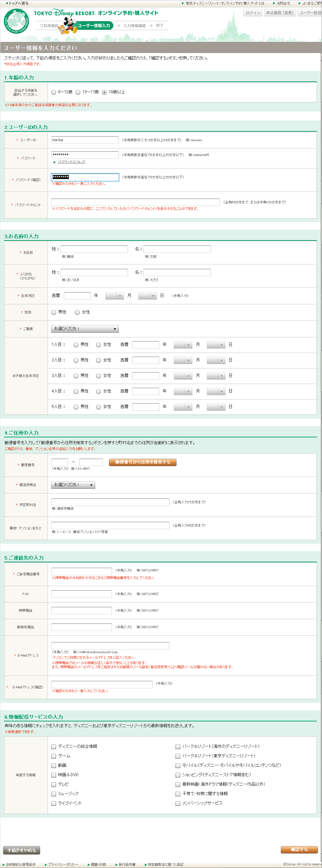Check the メンバーシップサービス checkbox
Image resolution: width=322 pixels, height=868 pixels.
click(x=178, y=803)
